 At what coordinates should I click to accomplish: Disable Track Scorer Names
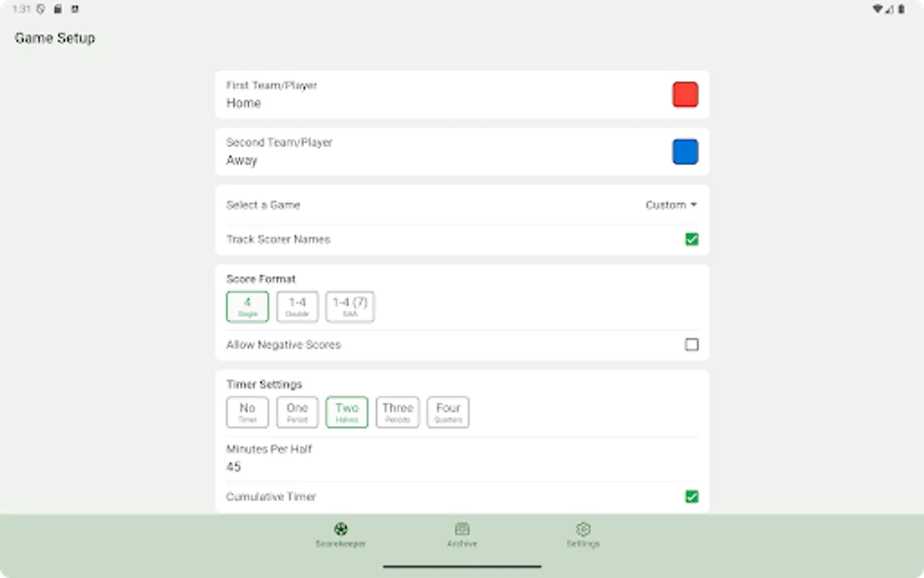click(x=692, y=239)
